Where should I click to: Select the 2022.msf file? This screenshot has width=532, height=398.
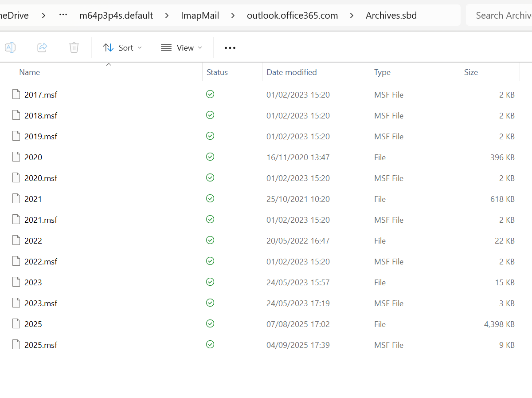pyautogui.click(x=41, y=261)
